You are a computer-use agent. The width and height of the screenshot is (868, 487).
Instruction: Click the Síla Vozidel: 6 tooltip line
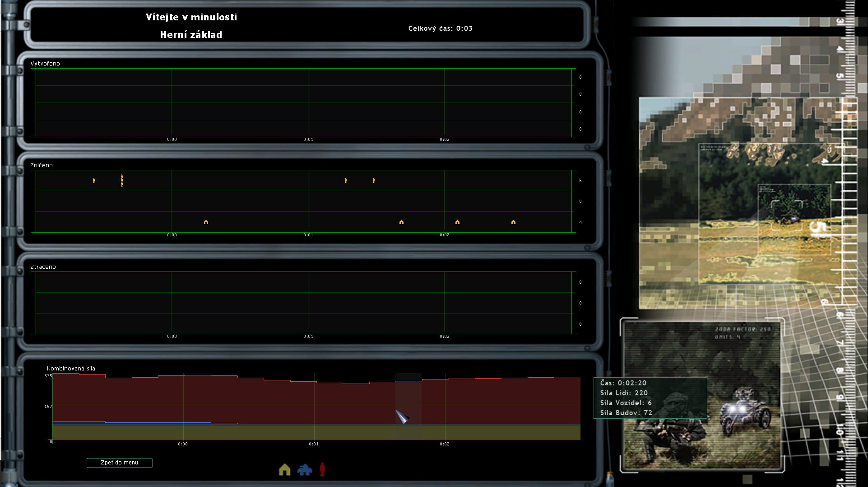[626, 403]
